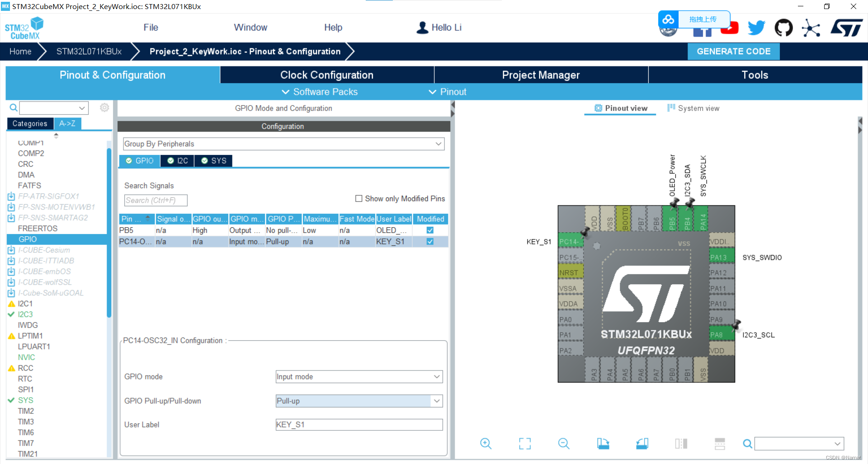Click the ST logo icon
Screen dimensions: 868x464
(847, 28)
